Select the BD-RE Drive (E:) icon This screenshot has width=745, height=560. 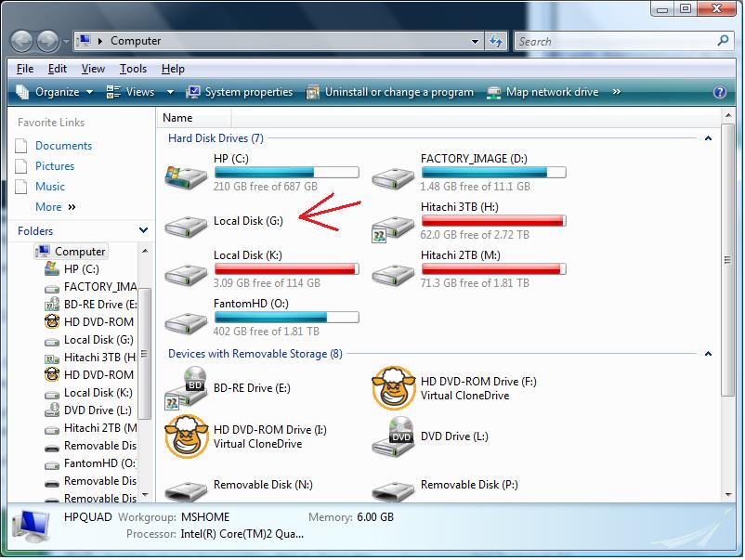point(186,388)
